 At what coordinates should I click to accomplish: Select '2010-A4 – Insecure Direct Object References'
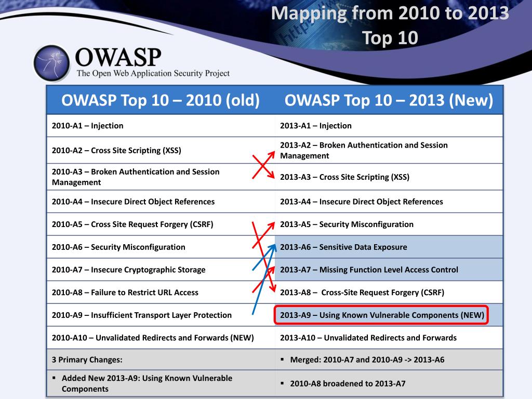134,202
